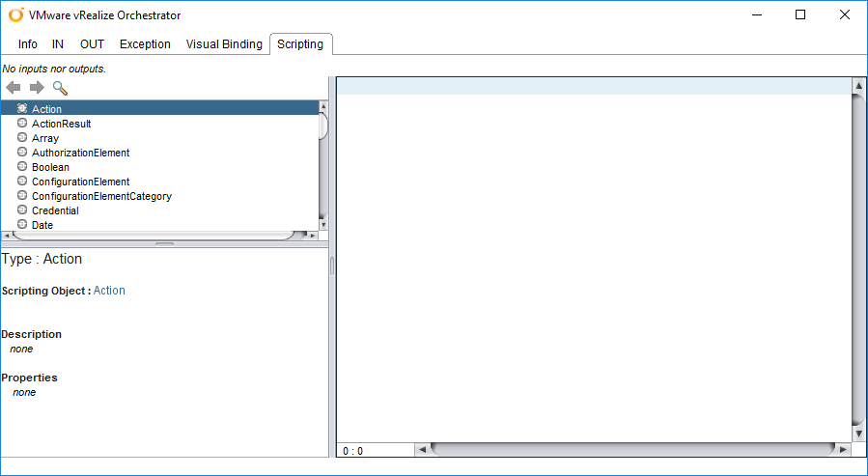The height and width of the screenshot is (476, 868).
Task: Click the ActionResult object icon
Action: [x=22, y=124]
